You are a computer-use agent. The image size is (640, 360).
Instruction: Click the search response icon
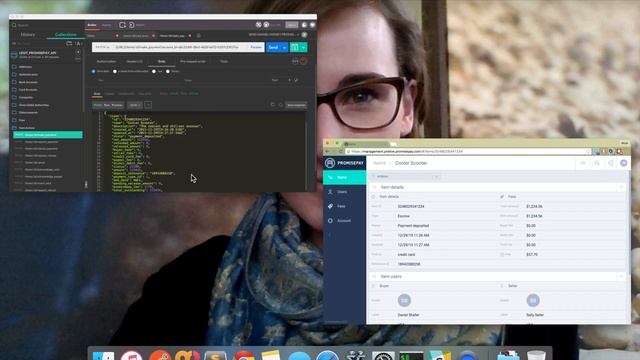tap(281, 105)
